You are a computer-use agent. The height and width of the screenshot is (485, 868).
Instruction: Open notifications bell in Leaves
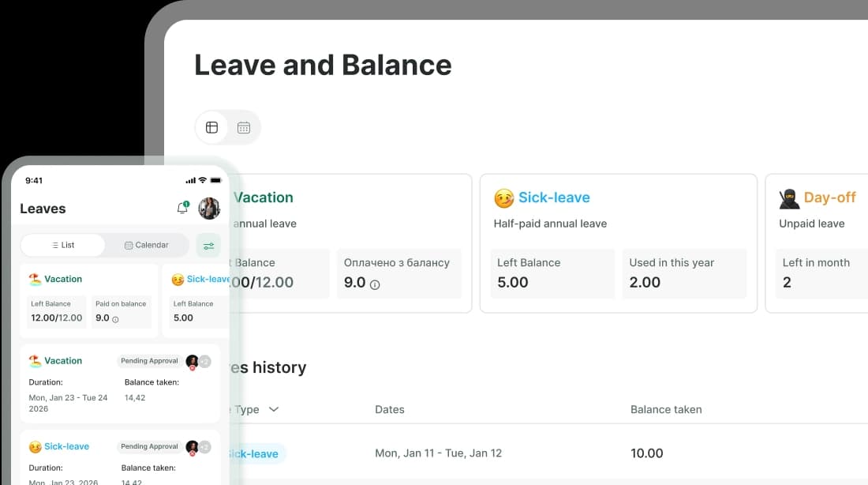tap(182, 208)
